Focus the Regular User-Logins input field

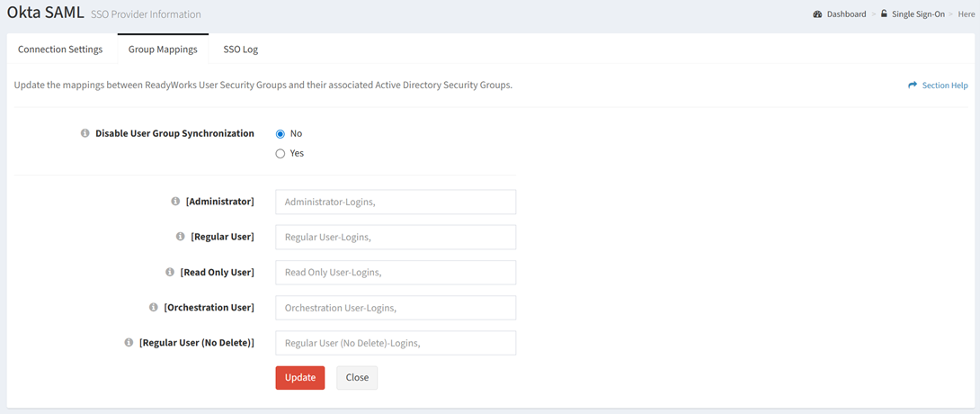[396, 238]
